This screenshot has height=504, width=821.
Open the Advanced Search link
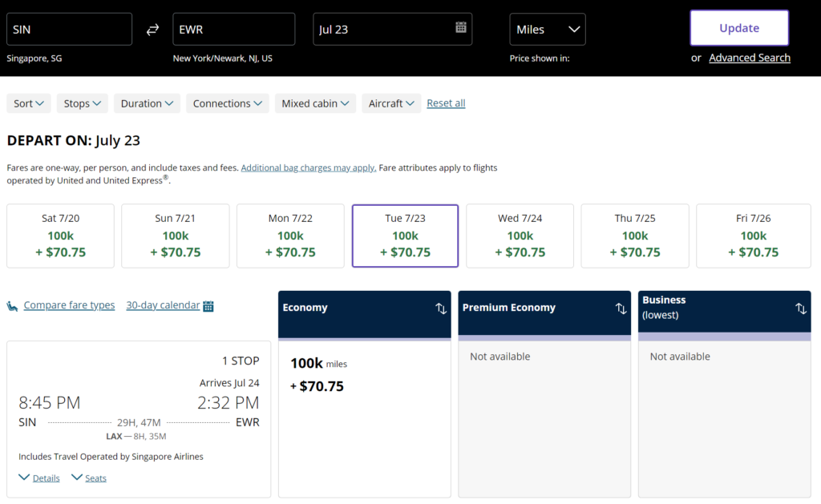click(x=749, y=58)
